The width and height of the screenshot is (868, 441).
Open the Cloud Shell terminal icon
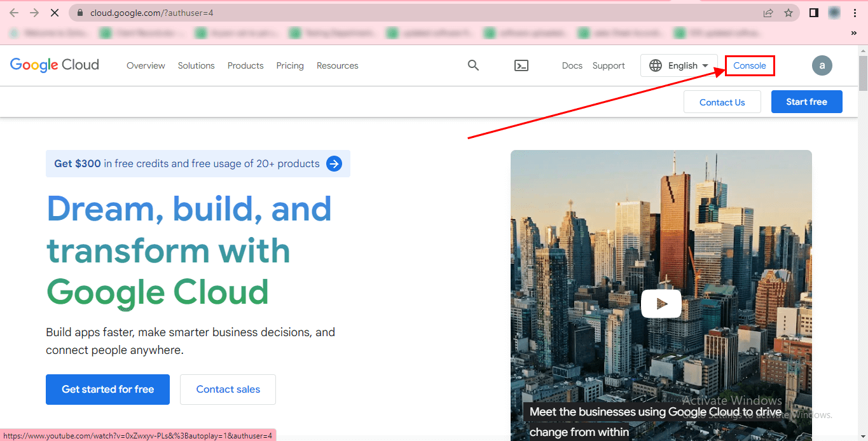tap(521, 65)
